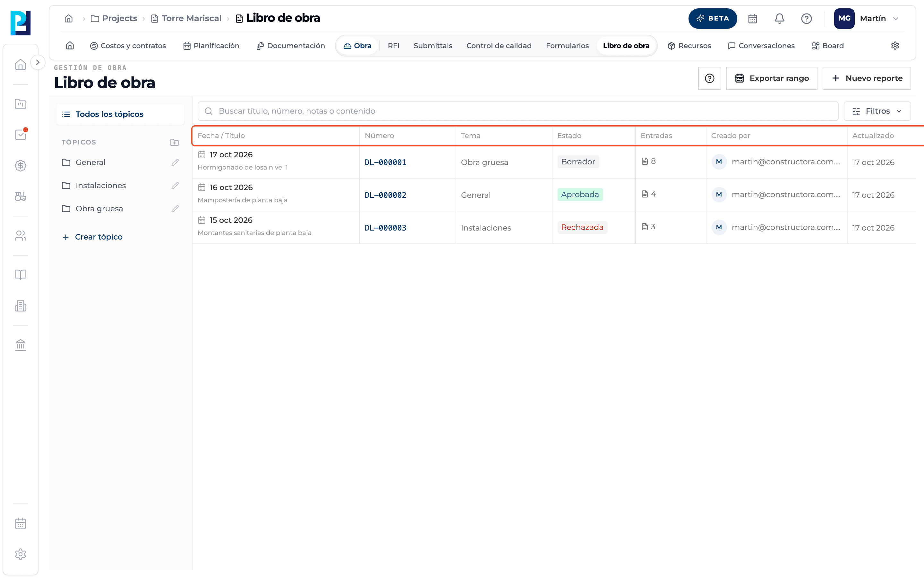This screenshot has width=924, height=578.
Task: Click the project home icon in the tab bar
Action: [70, 46]
